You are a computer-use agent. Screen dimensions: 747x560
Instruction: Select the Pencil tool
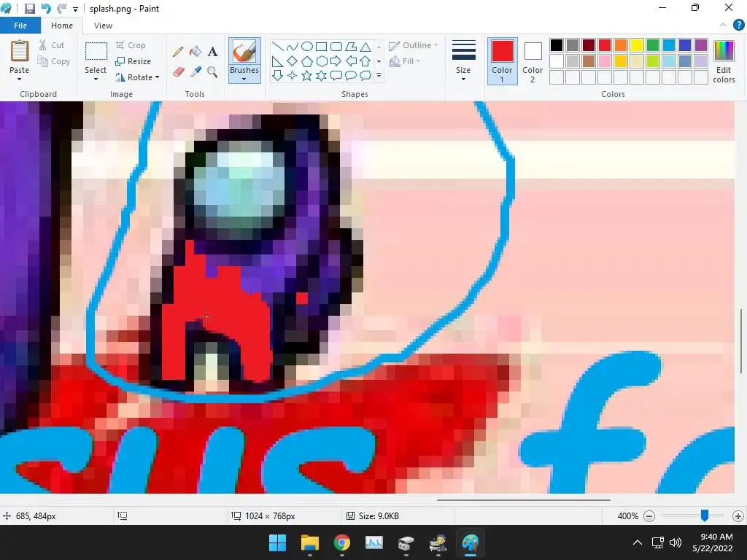click(178, 52)
